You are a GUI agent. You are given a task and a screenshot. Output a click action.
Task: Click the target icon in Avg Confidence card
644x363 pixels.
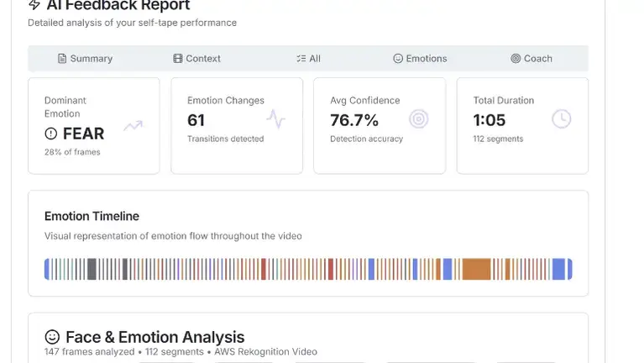[418, 119]
